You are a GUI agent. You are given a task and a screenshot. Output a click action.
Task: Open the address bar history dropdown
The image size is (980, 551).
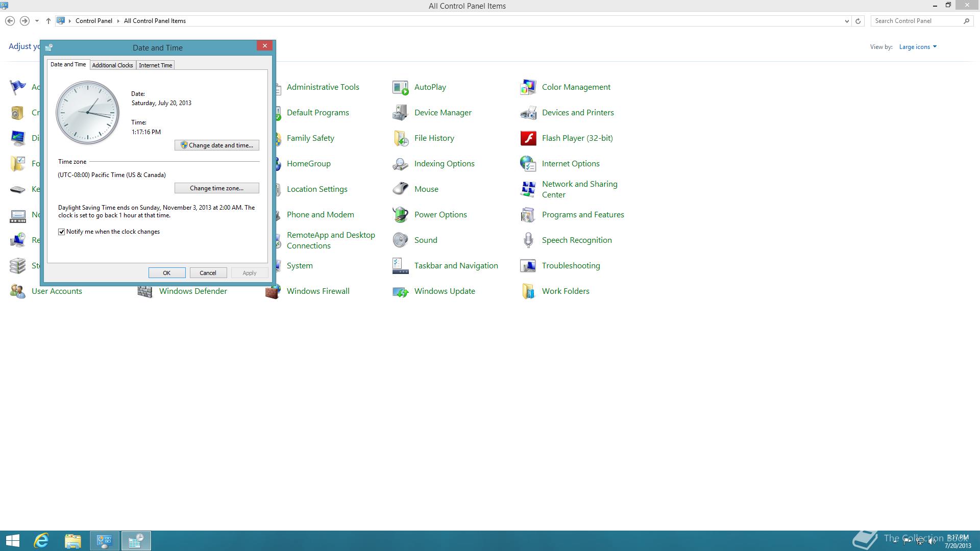click(x=847, y=21)
